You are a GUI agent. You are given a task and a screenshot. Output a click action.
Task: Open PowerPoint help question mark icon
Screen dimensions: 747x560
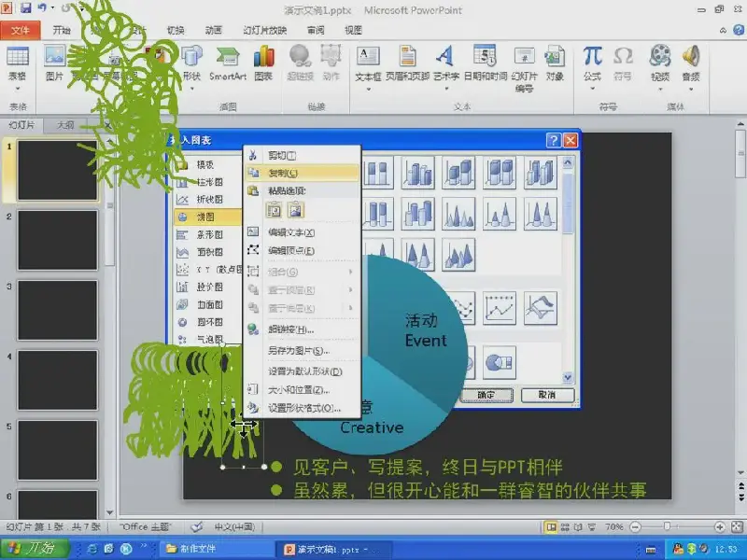(x=739, y=30)
